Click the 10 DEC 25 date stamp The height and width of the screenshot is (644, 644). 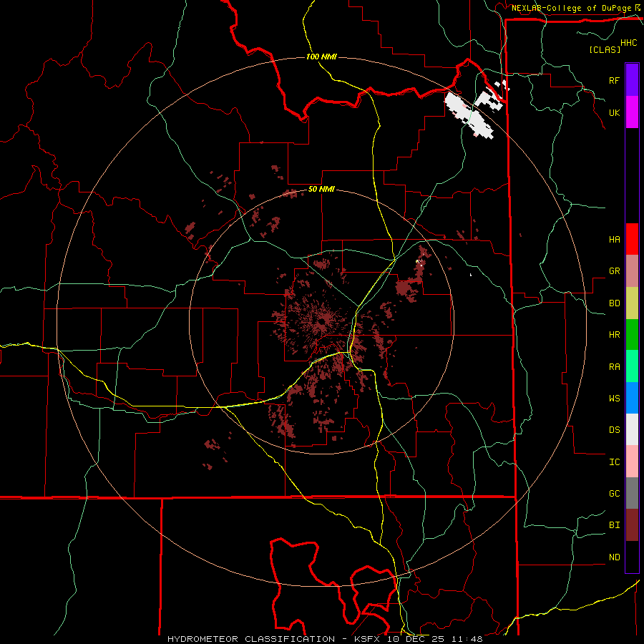pos(415,639)
